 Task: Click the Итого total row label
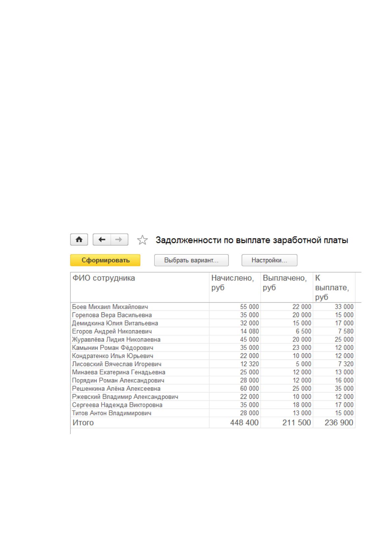pyautogui.click(x=83, y=423)
